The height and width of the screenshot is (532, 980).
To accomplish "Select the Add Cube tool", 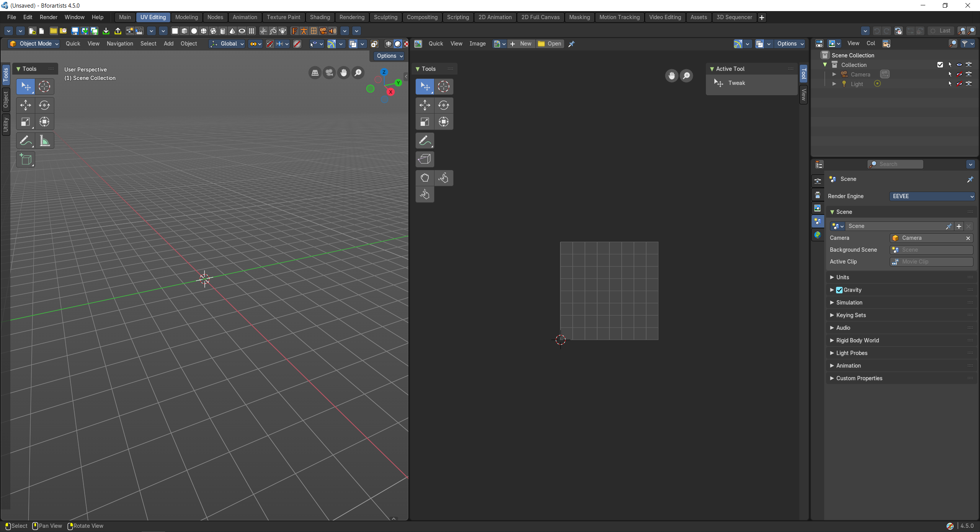I will click(26, 159).
